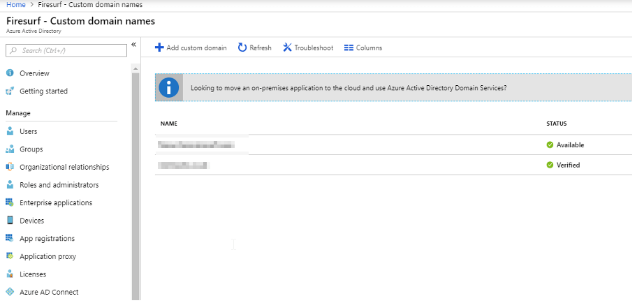Click the sidebar vertical scrollbar
Image resolution: width=644 pixels, height=303 pixels.
[x=136, y=186]
